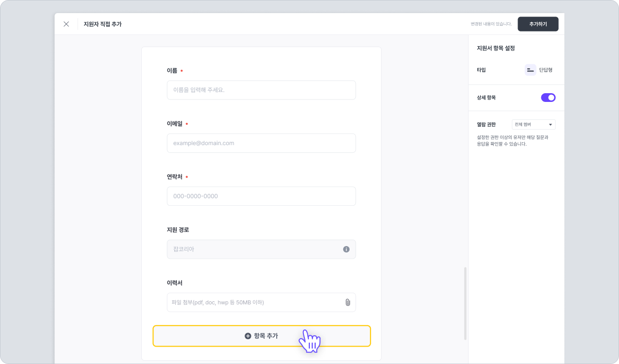Click the 추가하기 button

coord(538,24)
